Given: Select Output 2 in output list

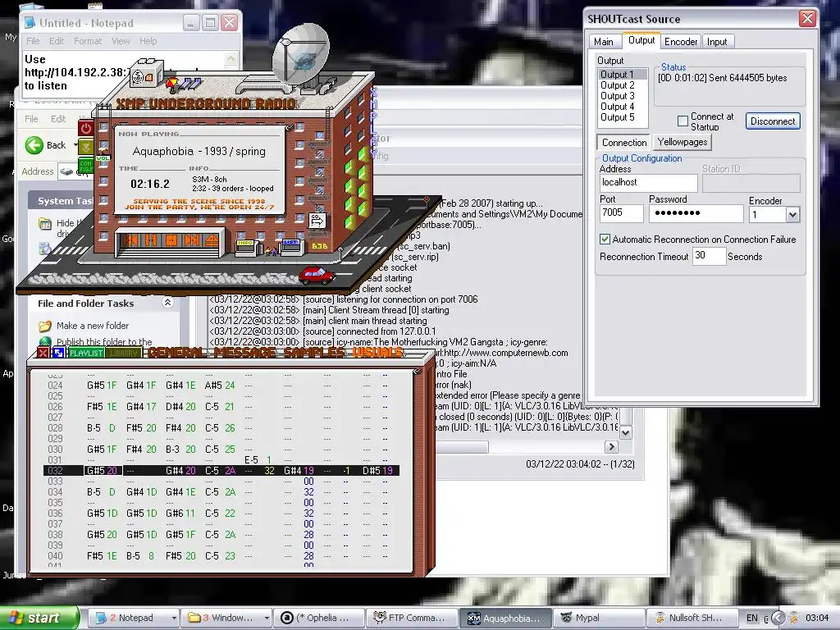Looking at the screenshot, I should tap(622, 85).
